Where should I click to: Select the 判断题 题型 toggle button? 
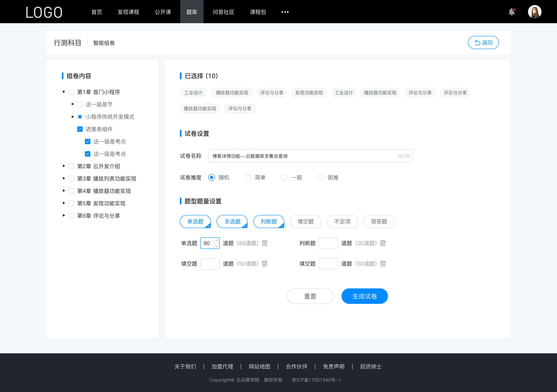point(269,222)
